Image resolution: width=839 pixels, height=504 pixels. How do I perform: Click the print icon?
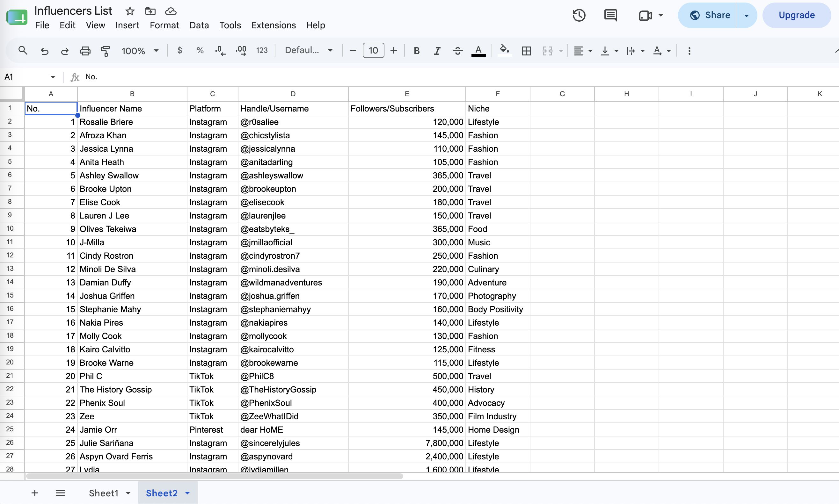point(85,51)
